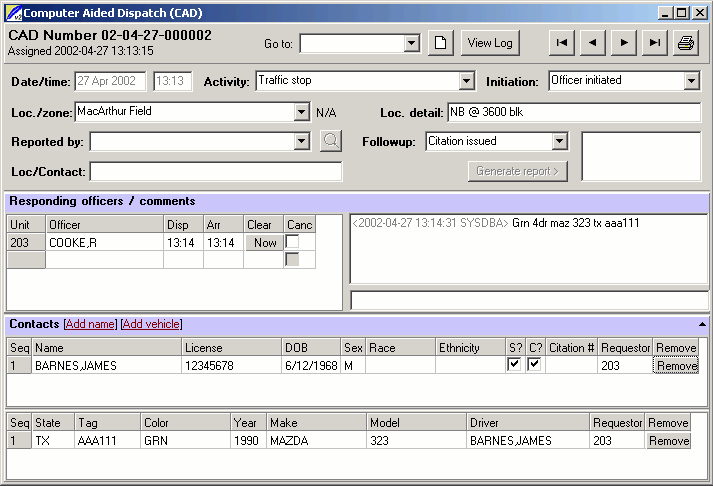Click the Loc. detail field

click(x=574, y=112)
